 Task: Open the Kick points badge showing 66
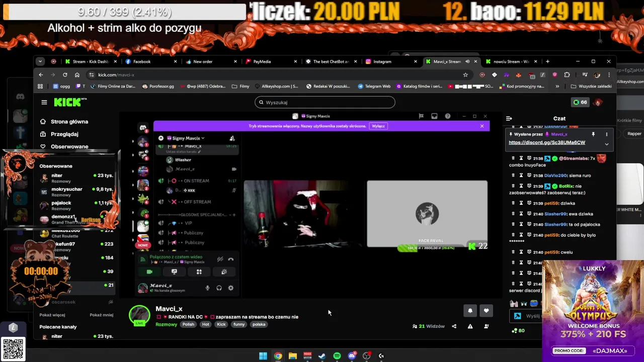click(580, 102)
